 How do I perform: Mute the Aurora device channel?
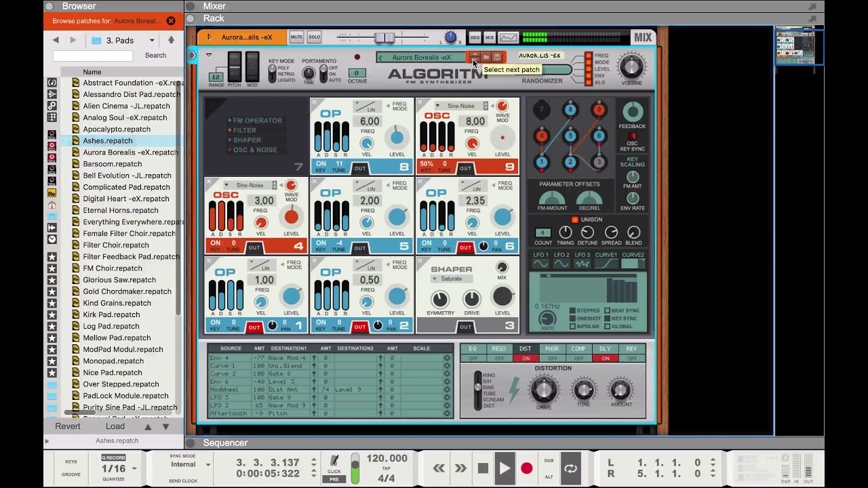coord(296,37)
